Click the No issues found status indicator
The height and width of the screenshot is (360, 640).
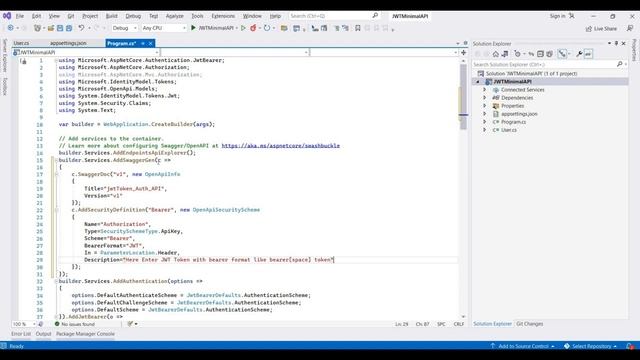pos(75,324)
